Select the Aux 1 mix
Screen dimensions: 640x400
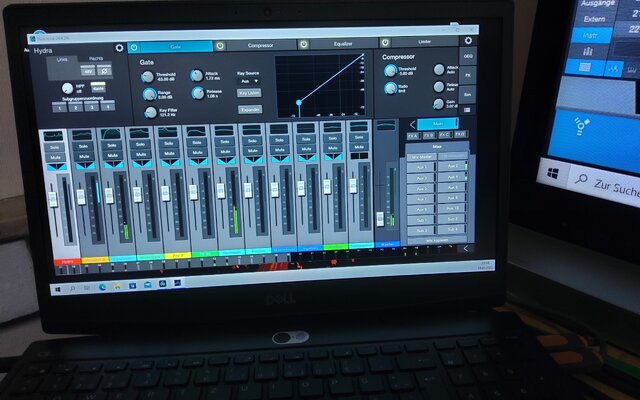(422, 167)
